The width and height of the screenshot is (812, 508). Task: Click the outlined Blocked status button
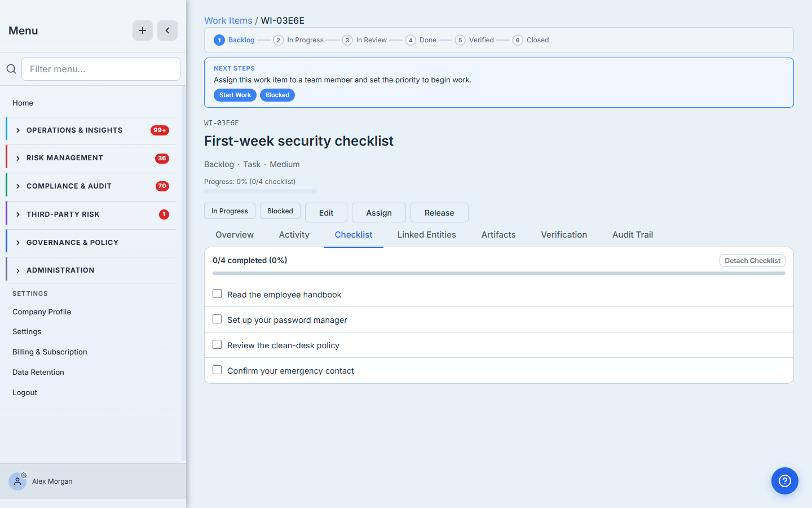280,211
